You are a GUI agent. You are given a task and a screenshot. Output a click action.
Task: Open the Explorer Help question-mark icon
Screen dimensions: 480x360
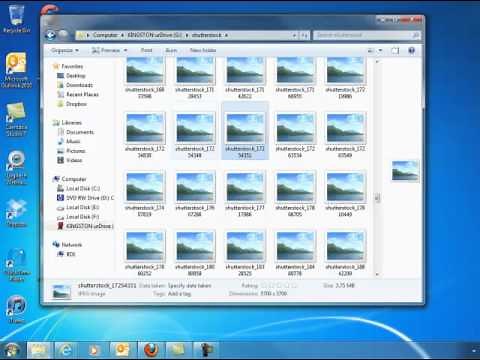click(x=412, y=50)
